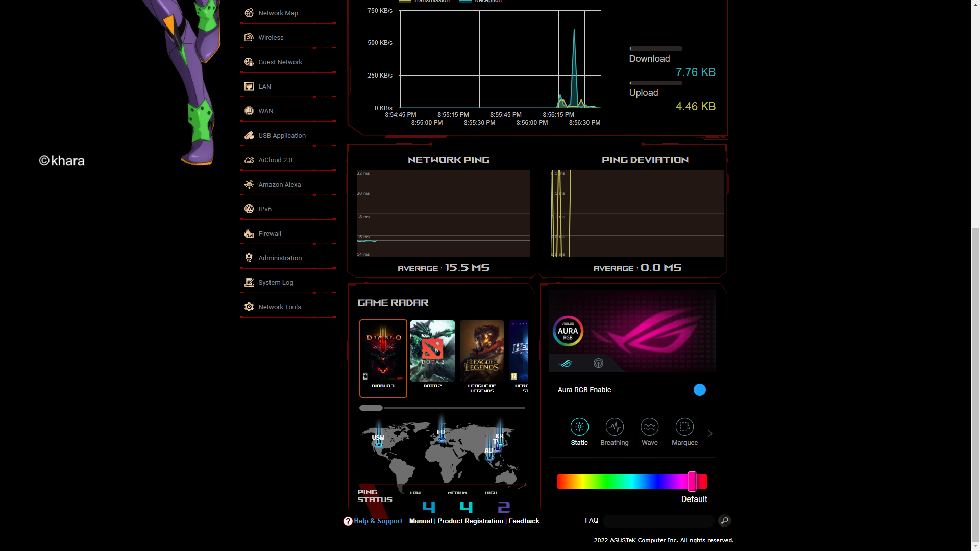The image size is (980, 551).
Task: Show more lighting effects with right chevron
Action: tap(709, 433)
